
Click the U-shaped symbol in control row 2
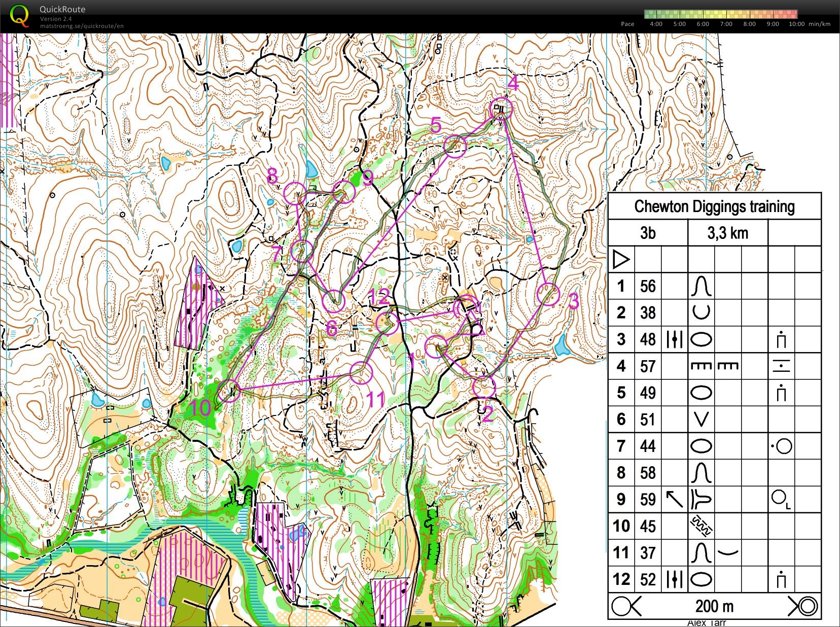click(701, 312)
